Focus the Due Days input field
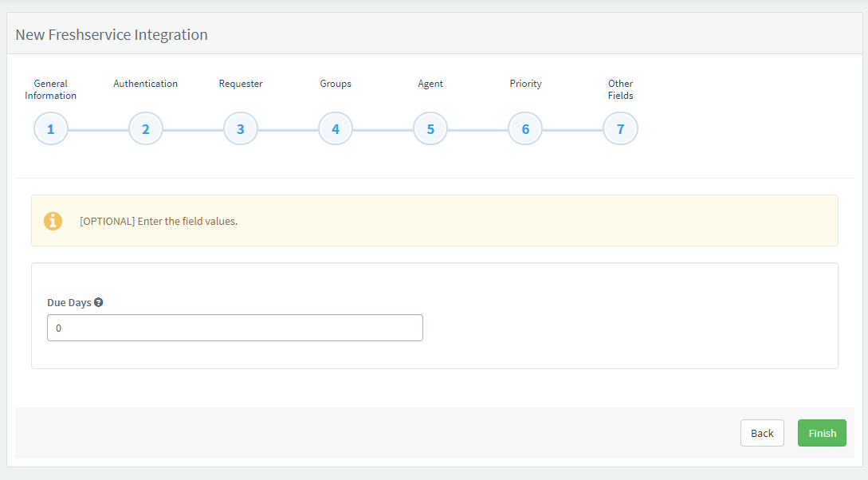 [235, 328]
